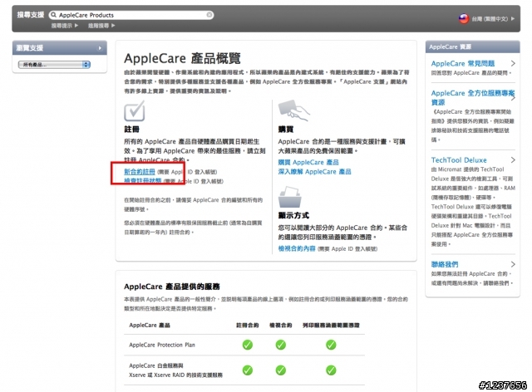The image size is (532, 392).
Task: Expand the 瀏覽支援 sidebar header arrow
Action: [x=100, y=48]
